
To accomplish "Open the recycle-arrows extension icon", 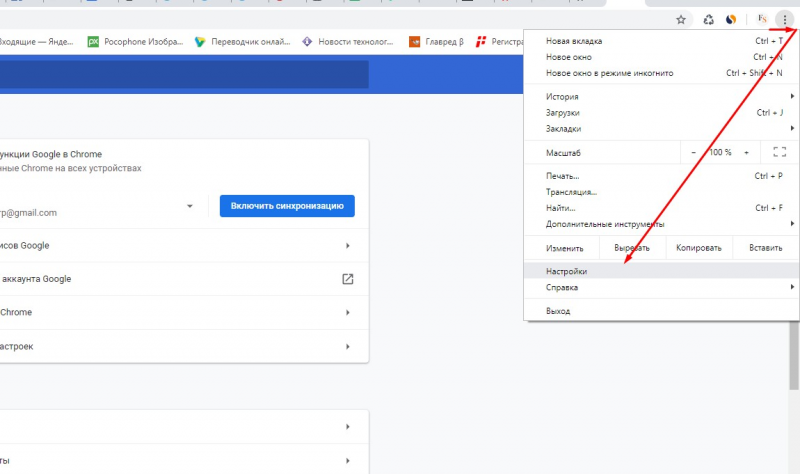I will 708,20.
